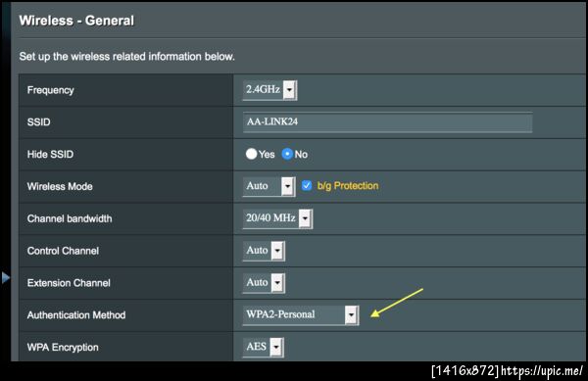Image resolution: width=588 pixels, height=381 pixels.
Task: Select Yes for Hide SSID
Action: click(251, 154)
